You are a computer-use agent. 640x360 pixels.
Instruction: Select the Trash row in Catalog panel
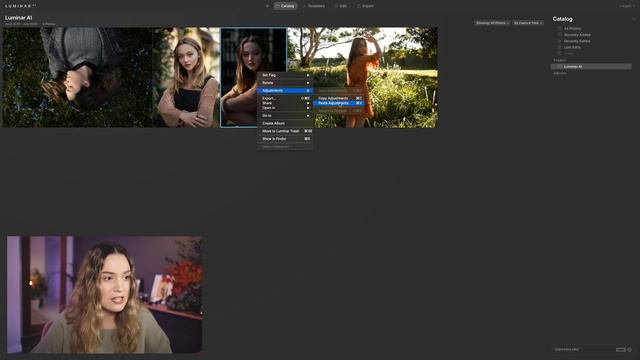(x=591, y=53)
